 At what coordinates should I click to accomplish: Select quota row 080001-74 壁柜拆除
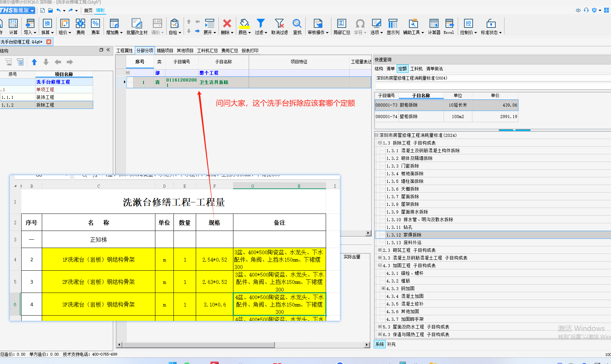click(446, 117)
